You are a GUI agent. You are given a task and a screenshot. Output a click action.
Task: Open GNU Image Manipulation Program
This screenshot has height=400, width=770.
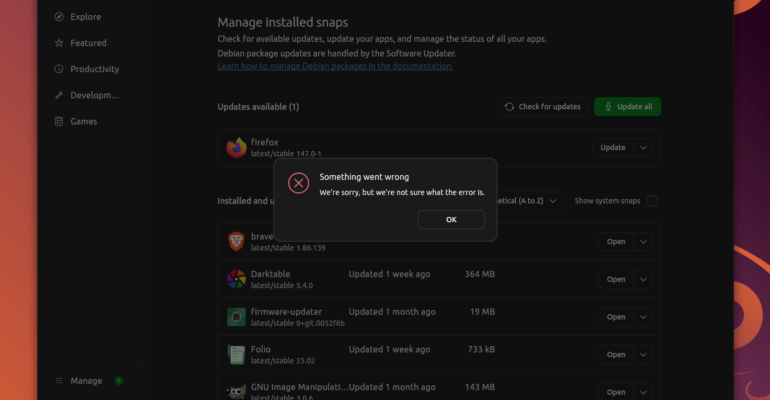[616, 392]
